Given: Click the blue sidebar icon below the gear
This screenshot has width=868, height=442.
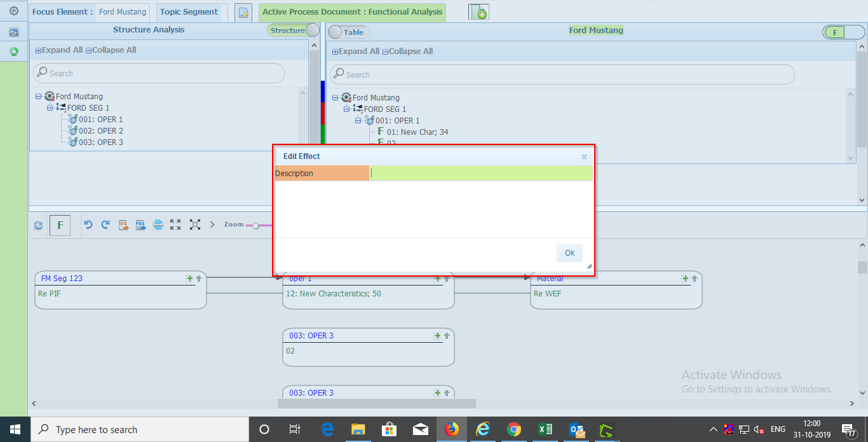Looking at the screenshot, I should (14, 32).
